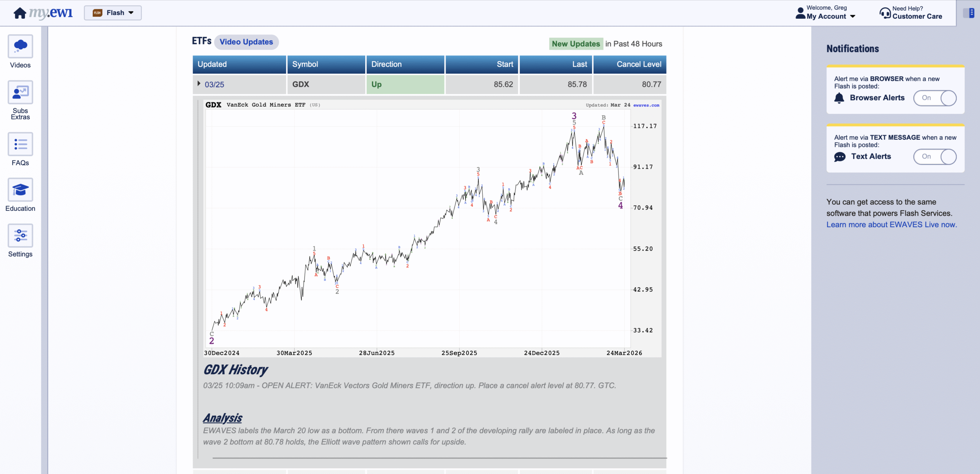The image size is (980, 474).
Task: Open Video Updates button
Action: (246, 42)
